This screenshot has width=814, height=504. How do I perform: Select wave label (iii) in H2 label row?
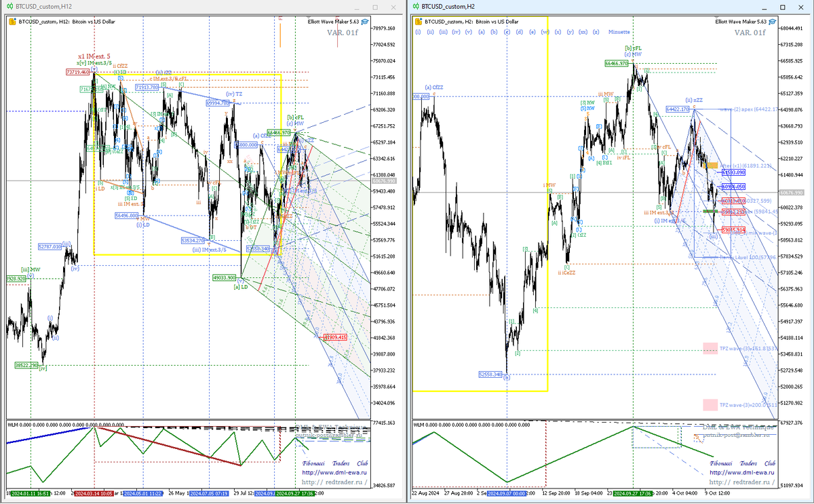click(443, 31)
